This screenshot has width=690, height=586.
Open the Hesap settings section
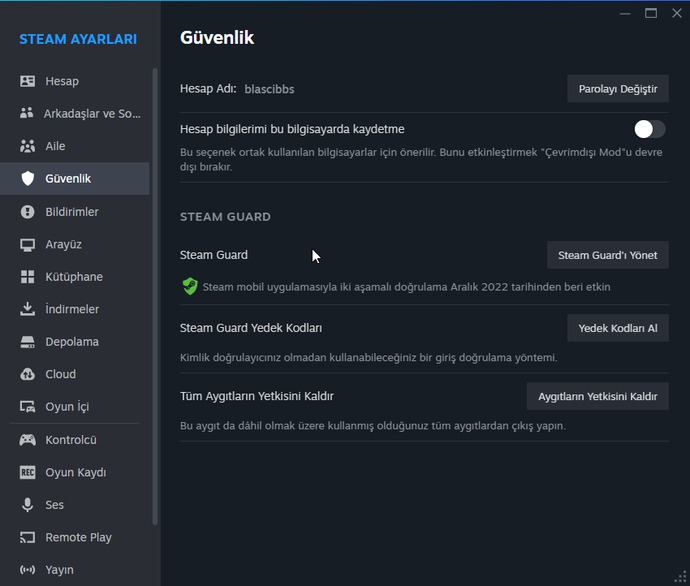(75, 81)
